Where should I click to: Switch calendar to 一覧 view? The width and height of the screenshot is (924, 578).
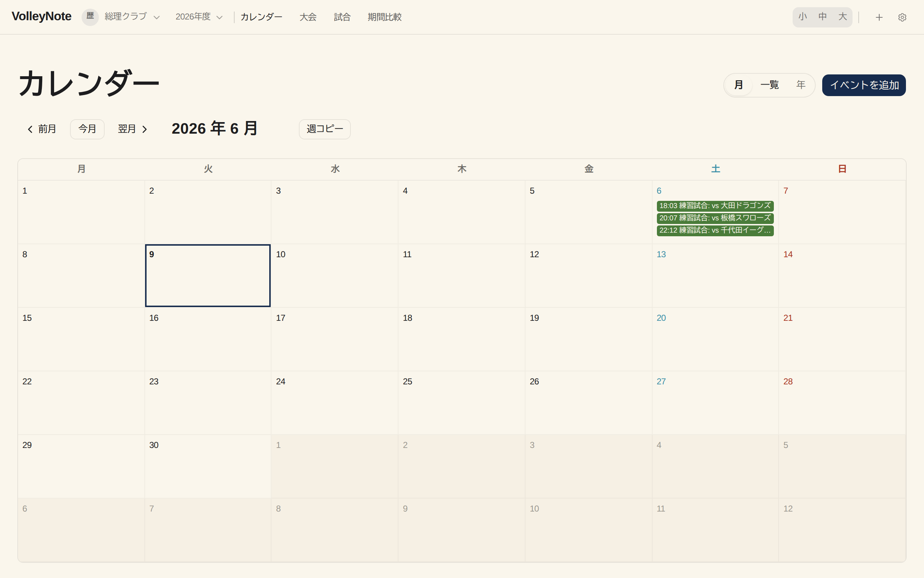[x=770, y=85]
